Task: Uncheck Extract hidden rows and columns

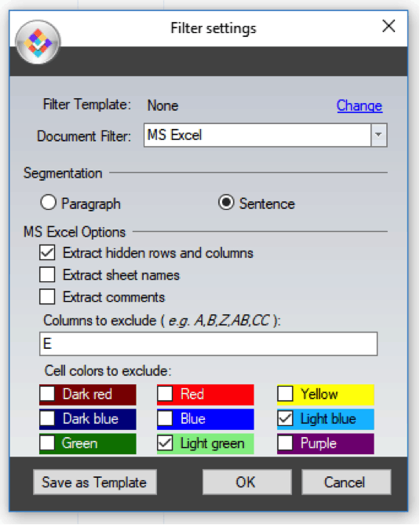Action: [47, 253]
